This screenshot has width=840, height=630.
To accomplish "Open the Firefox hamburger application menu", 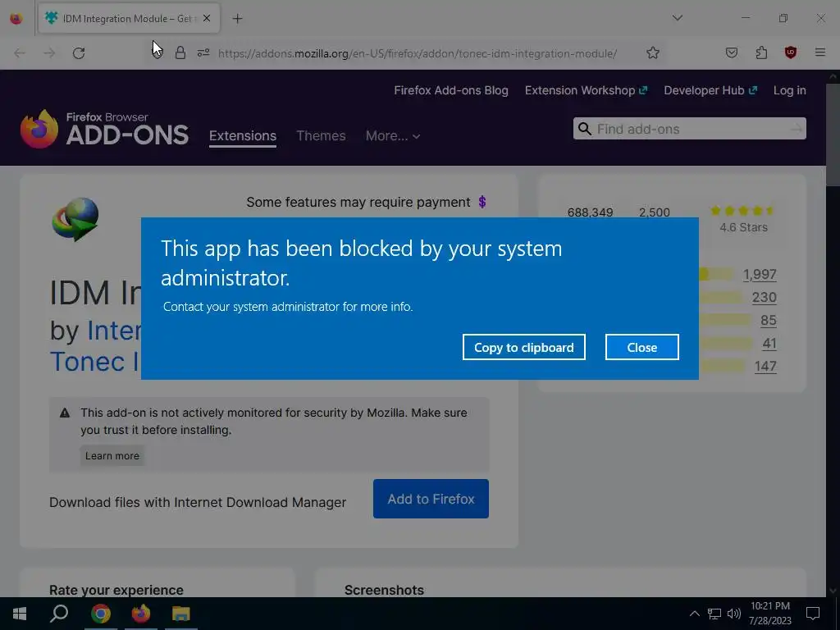I will (x=820, y=53).
